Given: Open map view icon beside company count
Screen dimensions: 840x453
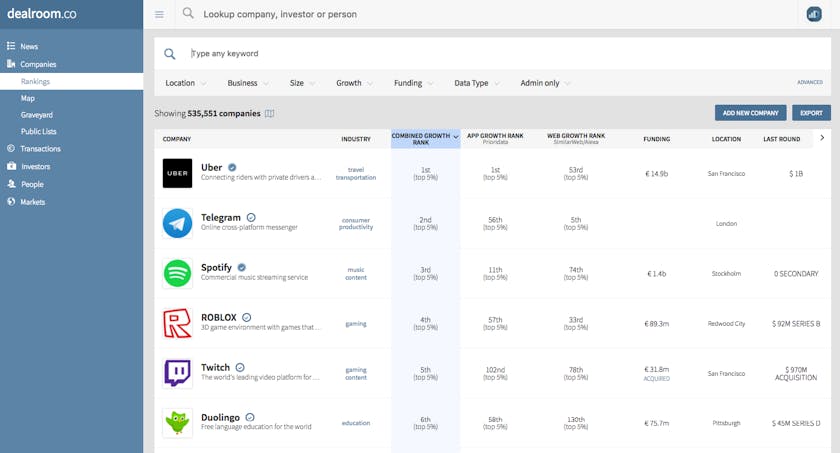Looking at the screenshot, I should 269,113.
